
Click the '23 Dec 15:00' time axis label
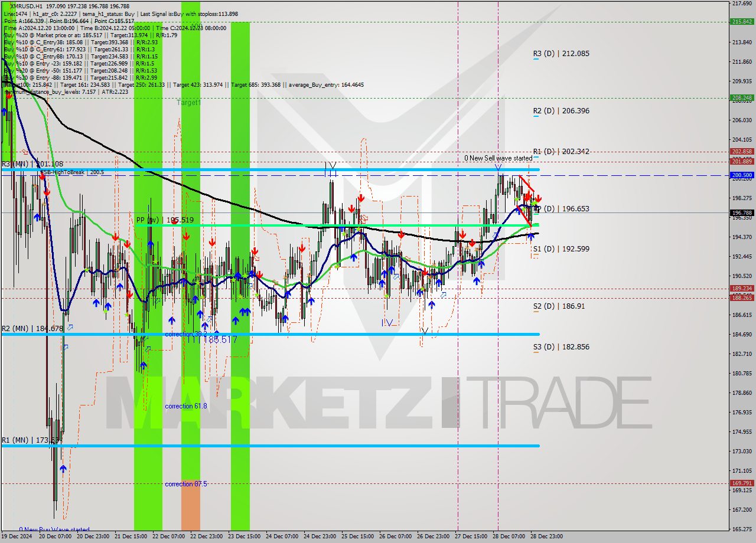click(x=243, y=537)
